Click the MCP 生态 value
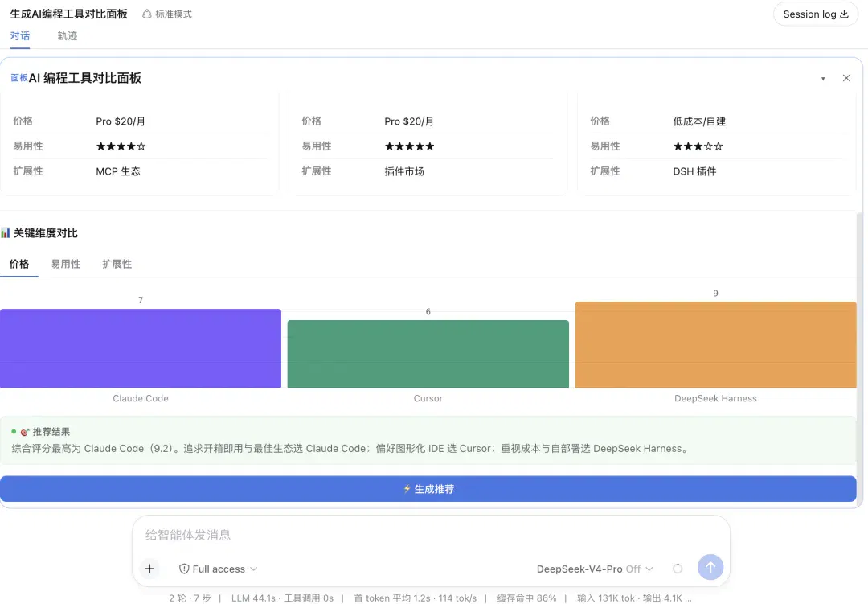This screenshot has width=868, height=604. pyautogui.click(x=118, y=171)
